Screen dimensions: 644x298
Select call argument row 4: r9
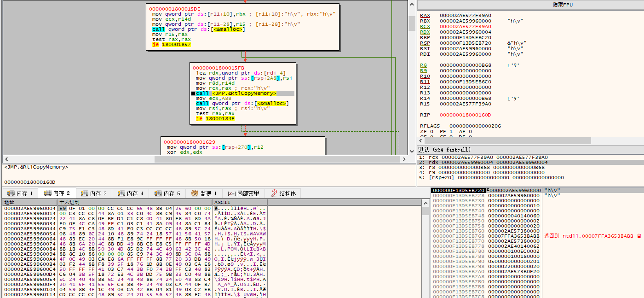(x=530, y=172)
